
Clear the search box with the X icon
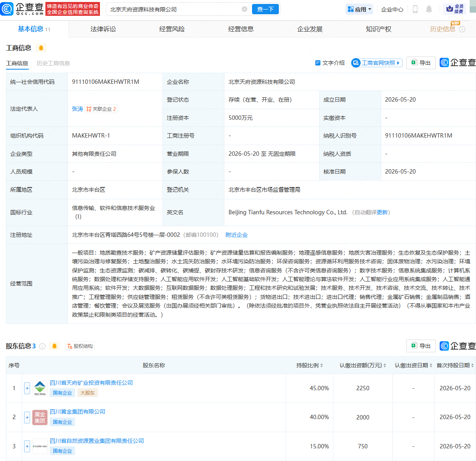coord(245,9)
